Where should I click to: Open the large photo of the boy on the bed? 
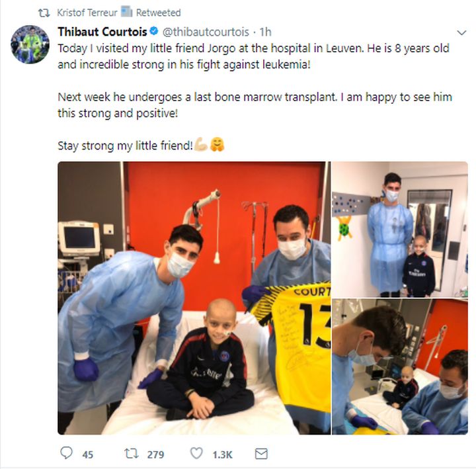[194, 298]
